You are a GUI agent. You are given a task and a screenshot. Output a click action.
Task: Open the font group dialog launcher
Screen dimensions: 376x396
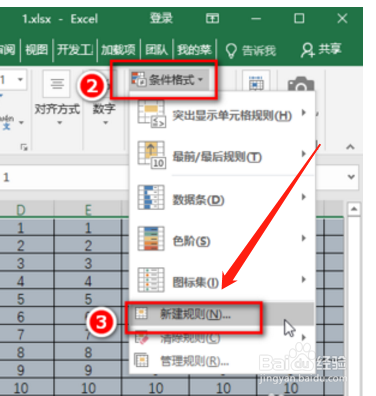pyautogui.click(x=24, y=147)
